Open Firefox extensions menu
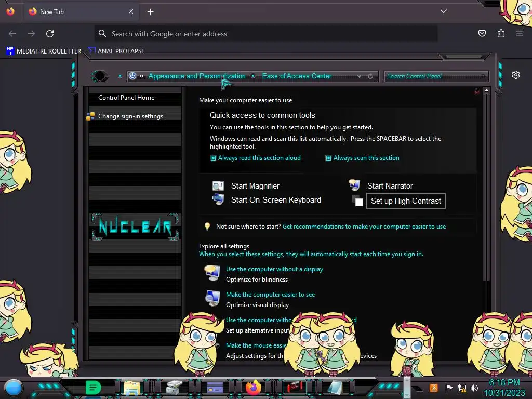 click(501, 33)
